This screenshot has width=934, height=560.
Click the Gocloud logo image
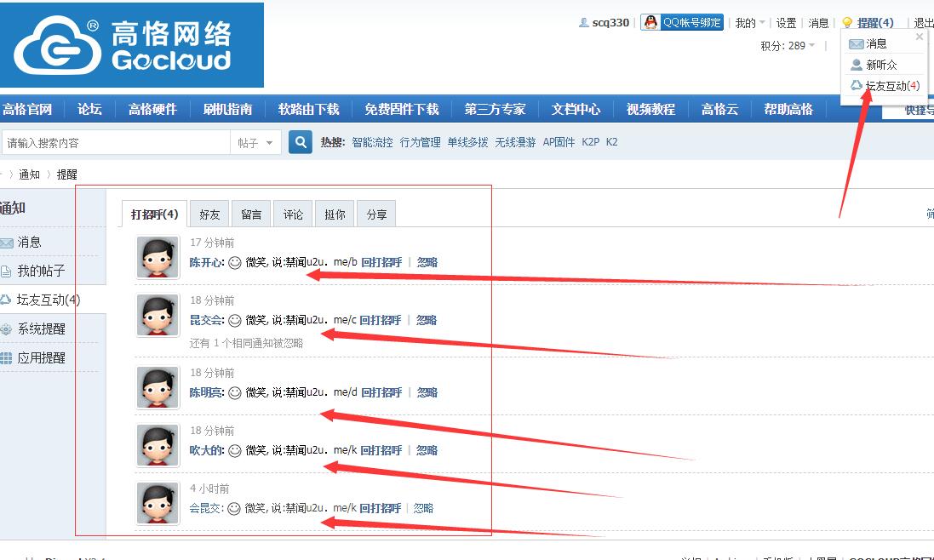132,45
